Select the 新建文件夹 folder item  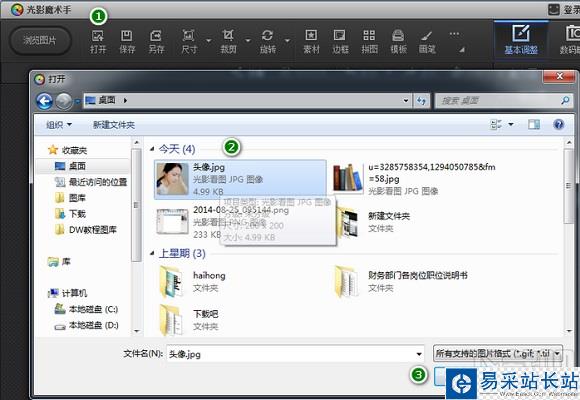[374, 221]
